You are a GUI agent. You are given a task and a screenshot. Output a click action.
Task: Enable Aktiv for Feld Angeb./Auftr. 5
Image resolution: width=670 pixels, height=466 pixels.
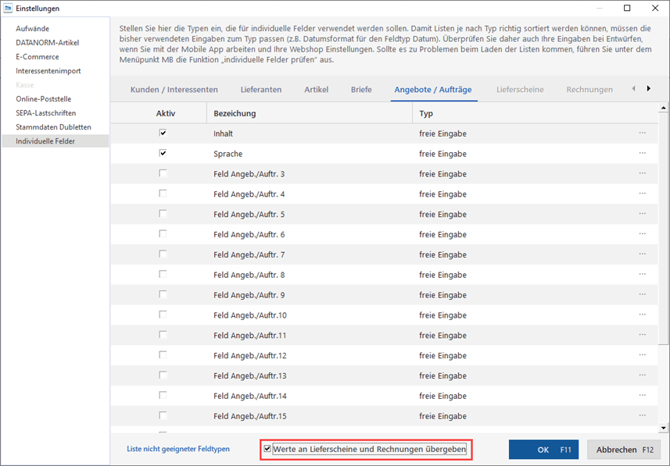coord(163,214)
